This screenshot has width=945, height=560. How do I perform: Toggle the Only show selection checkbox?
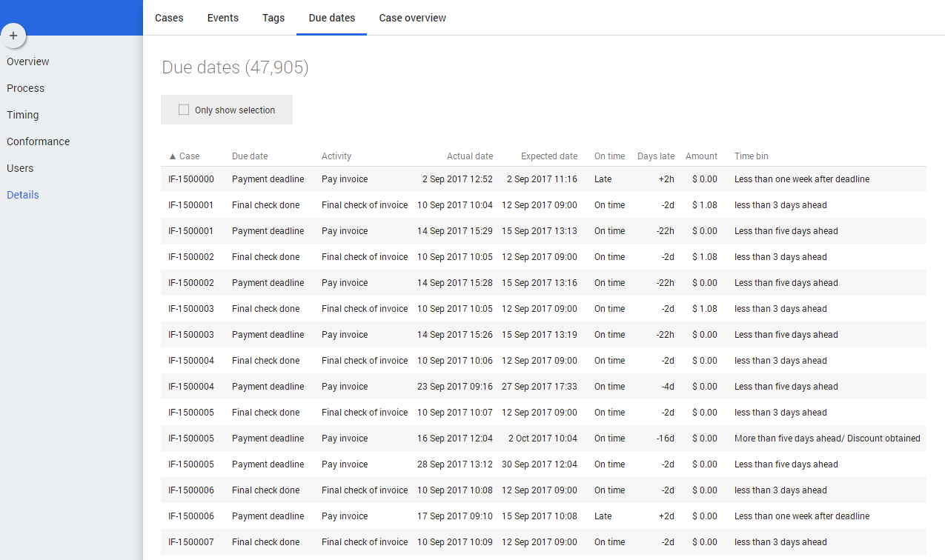pos(184,110)
